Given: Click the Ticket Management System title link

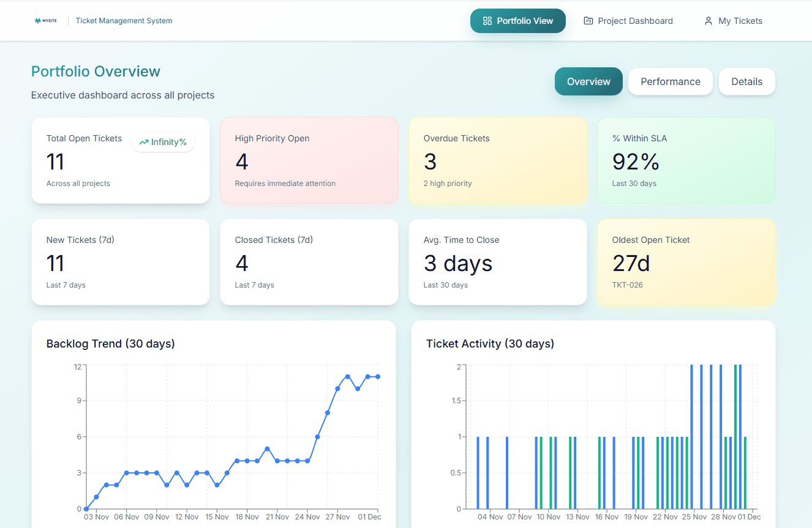Looking at the screenshot, I should coord(123,20).
